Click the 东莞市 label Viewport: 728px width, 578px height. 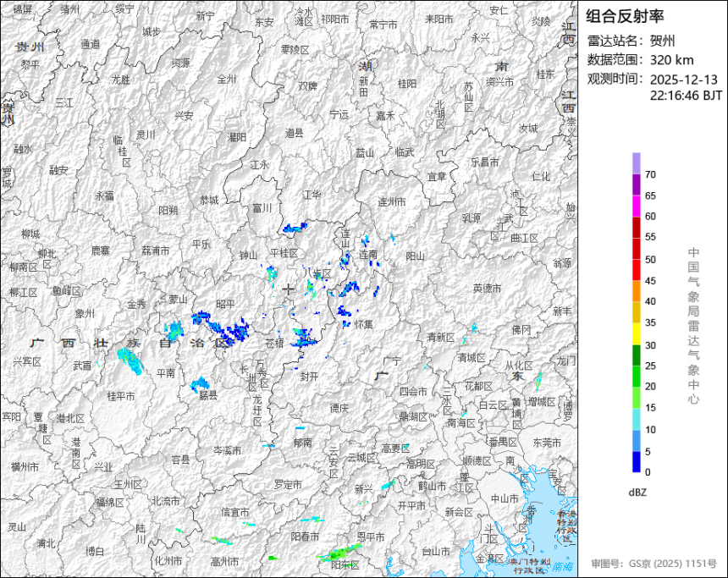click(x=547, y=443)
